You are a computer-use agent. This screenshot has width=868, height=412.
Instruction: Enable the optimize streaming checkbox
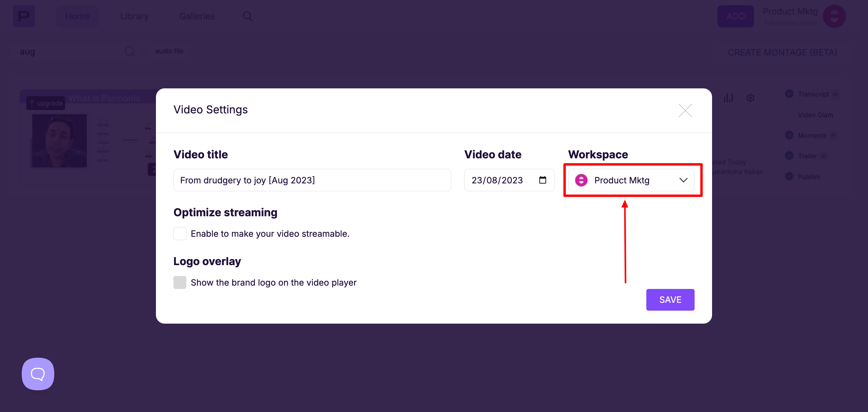pyautogui.click(x=179, y=233)
